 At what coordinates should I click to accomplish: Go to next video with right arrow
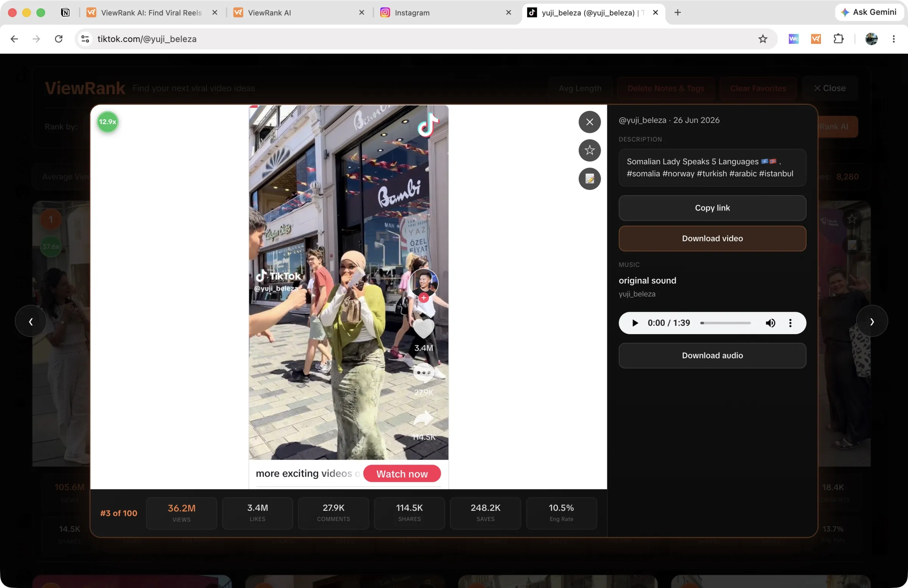872,321
